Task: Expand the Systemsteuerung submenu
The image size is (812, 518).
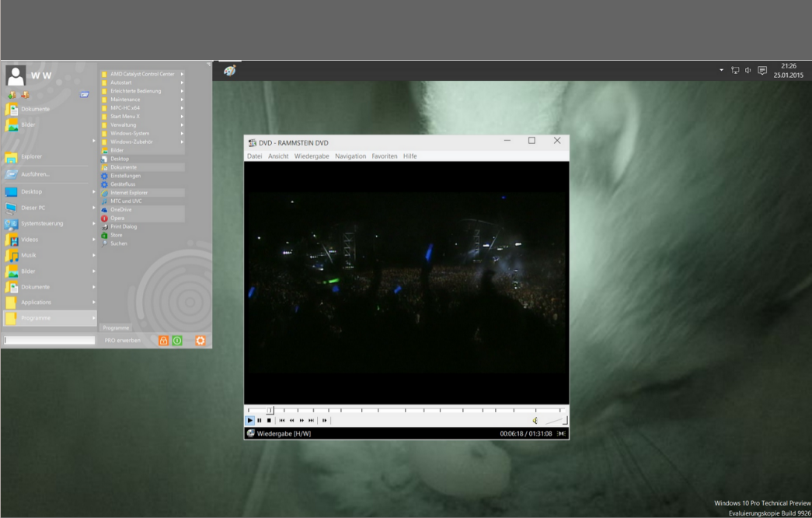Action: click(x=94, y=223)
